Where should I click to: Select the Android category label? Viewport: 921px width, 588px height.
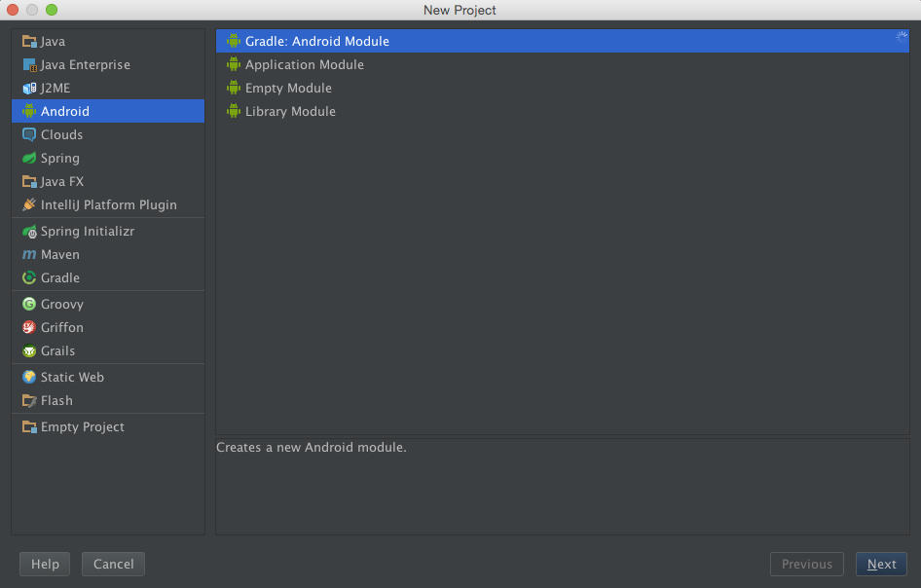[x=65, y=111]
